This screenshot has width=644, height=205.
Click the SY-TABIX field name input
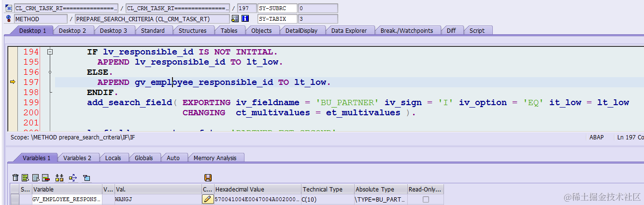pyautogui.click(x=277, y=19)
